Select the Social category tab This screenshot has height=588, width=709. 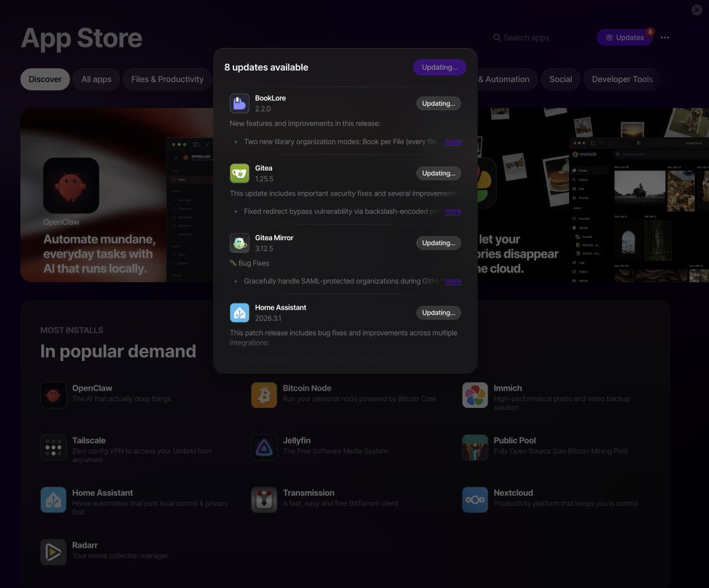pyautogui.click(x=561, y=79)
